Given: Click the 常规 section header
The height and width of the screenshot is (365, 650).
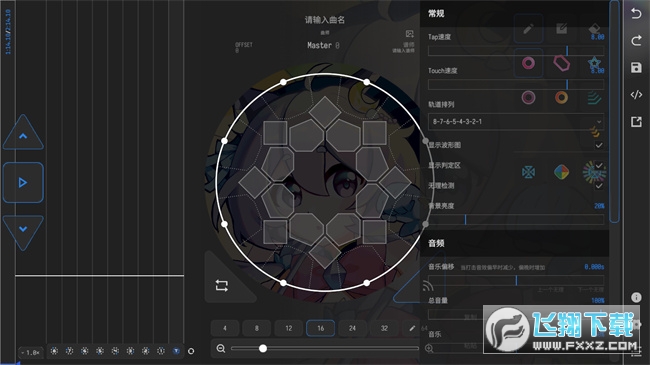Looking at the screenshot, I should pos(436,14).
